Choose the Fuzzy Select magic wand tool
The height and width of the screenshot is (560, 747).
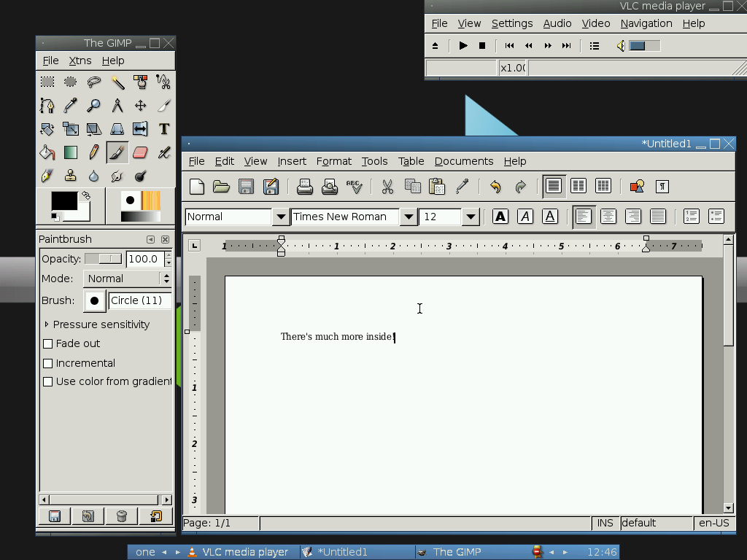pyautogui.click(x=117, y=82)
